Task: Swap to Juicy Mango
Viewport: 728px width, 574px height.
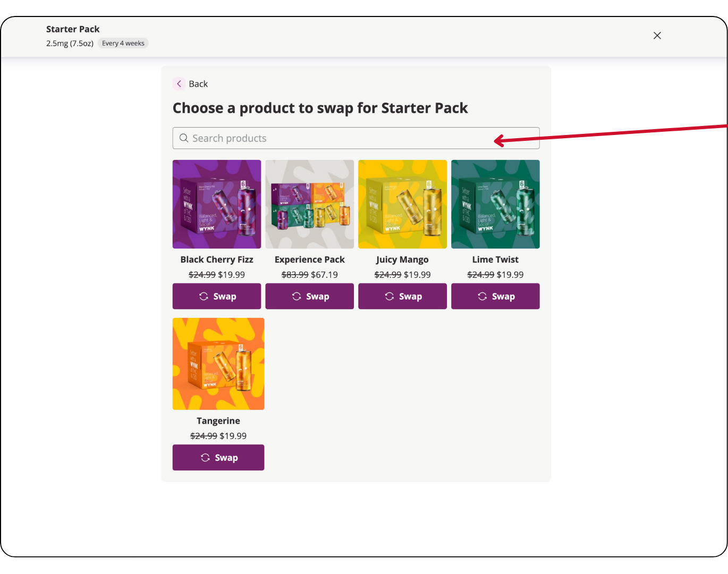Action: tap(403, 296)
